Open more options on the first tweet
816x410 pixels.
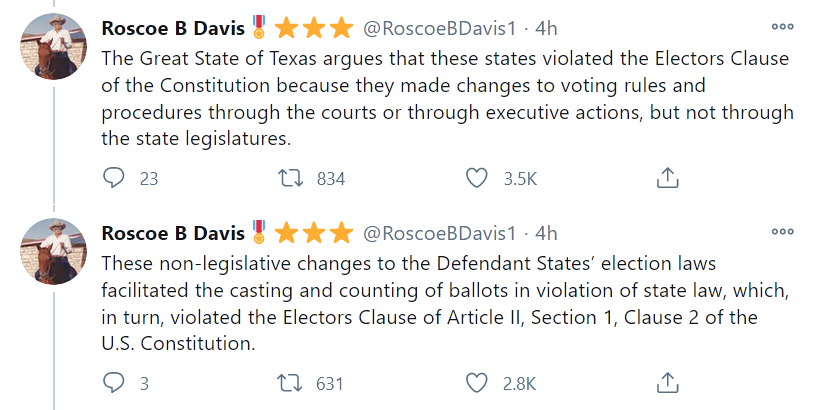click(x=783, y=26)
